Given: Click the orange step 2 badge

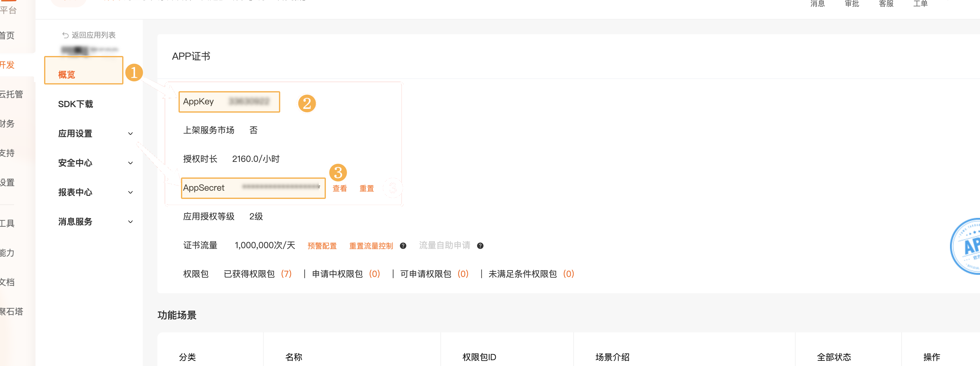Looking at the screenshot, I should 307,103.
